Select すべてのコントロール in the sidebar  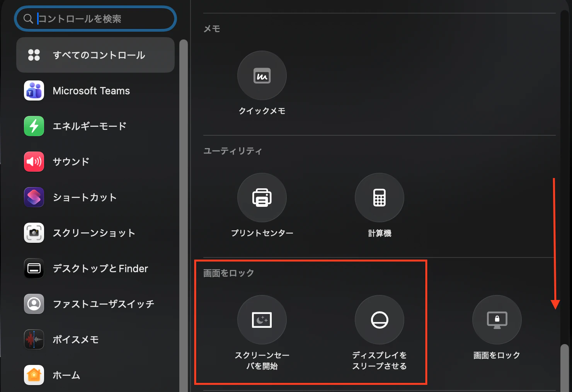(95, 55)
